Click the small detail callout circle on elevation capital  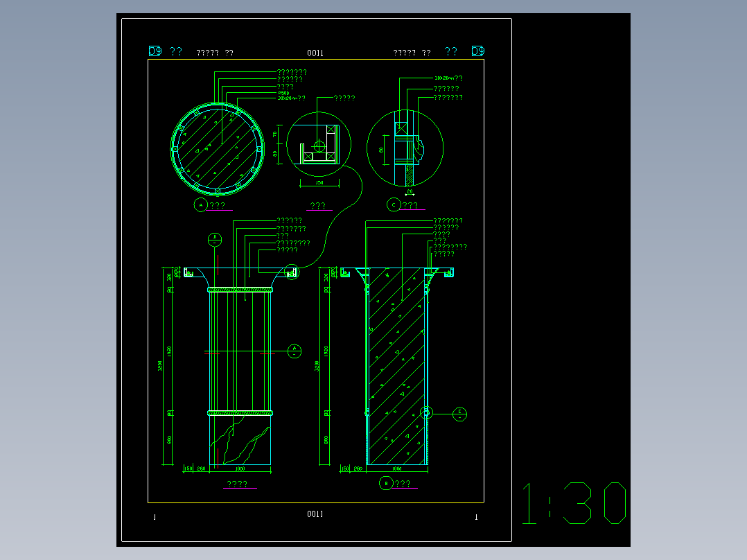pyautogui.click(x=292, y=272)
